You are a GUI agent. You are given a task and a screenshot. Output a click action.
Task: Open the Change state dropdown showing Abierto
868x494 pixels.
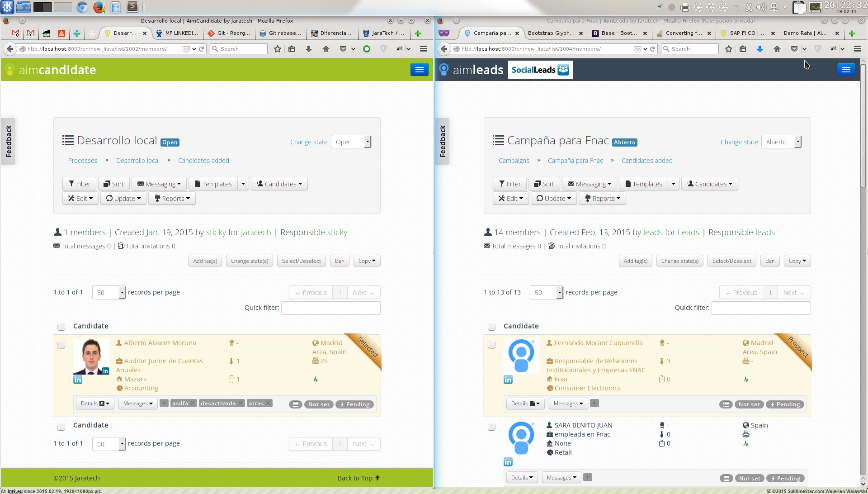[x=781, y=142]
